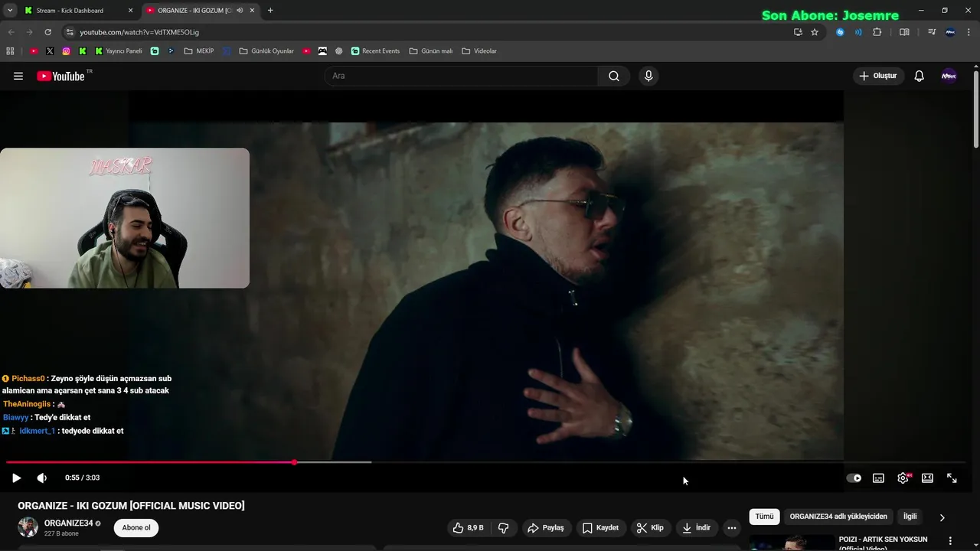Viewport: 980px width, 551px height.
Task: Open the Chrome profile avatar
Action: (x=950, y=32)
